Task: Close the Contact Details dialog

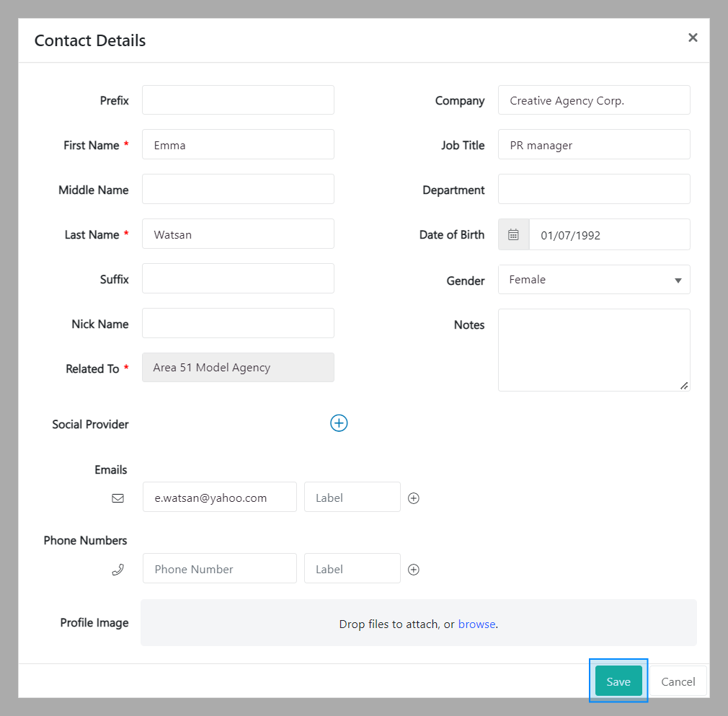Action: pos(693,37)
